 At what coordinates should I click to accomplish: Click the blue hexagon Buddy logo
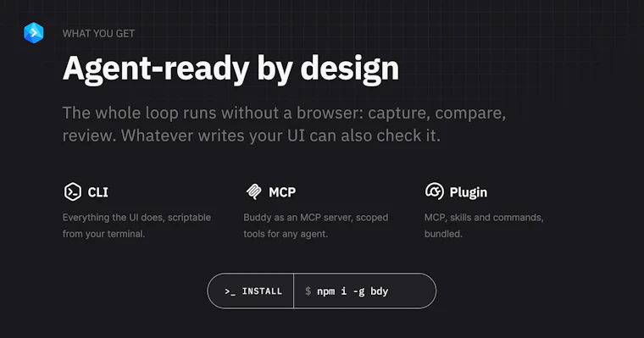click(34, 33)
